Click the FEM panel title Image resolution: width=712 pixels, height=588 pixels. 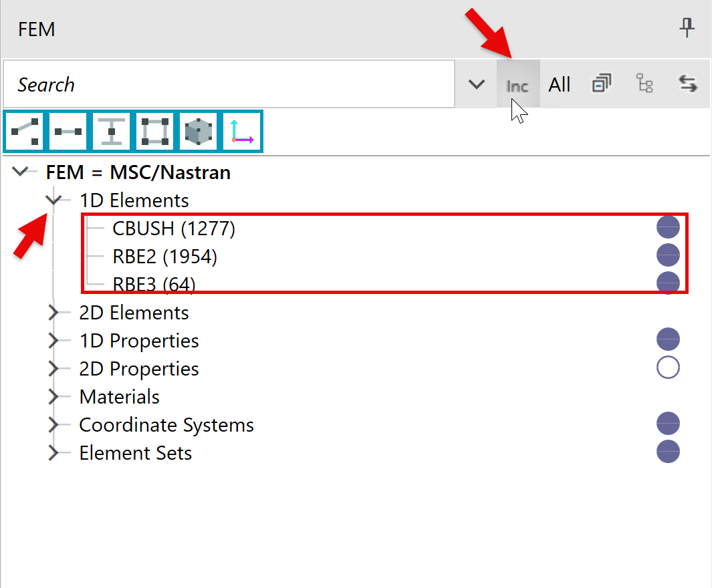(36, 29)
